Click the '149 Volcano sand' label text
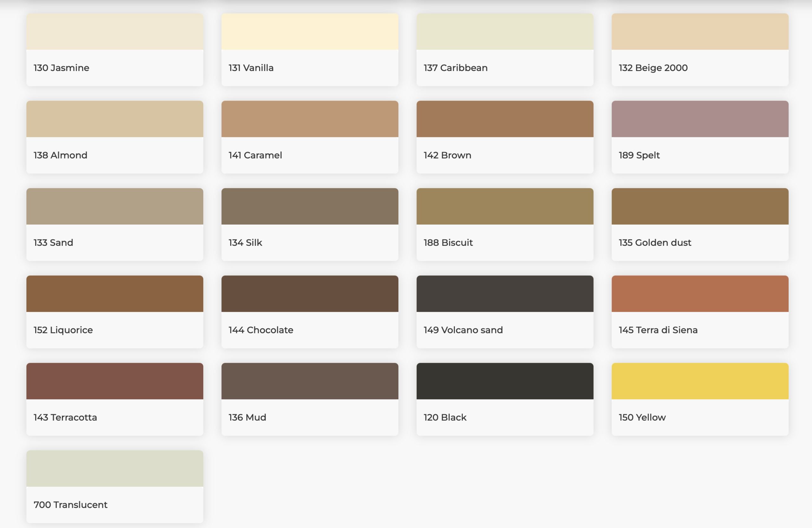Image resolution: width=812 pixels, height=528 pixels. (463, 330)
